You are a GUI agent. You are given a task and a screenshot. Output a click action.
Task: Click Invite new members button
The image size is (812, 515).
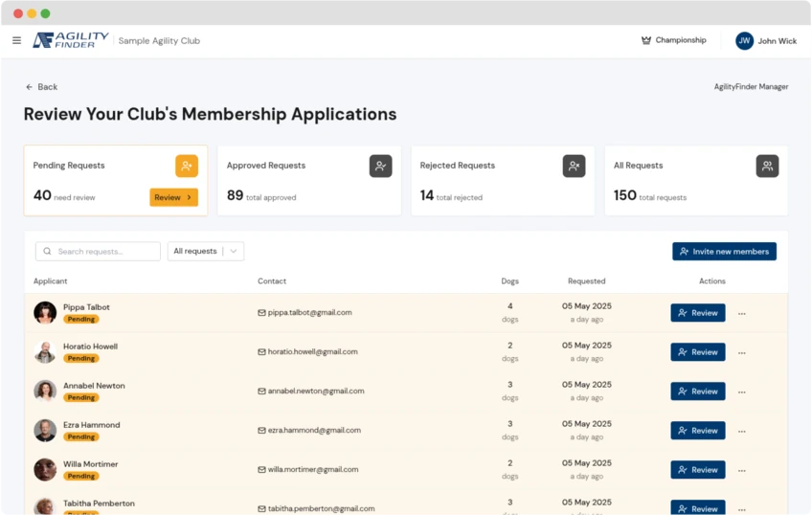pyautogui.click(x=724, y=251)
